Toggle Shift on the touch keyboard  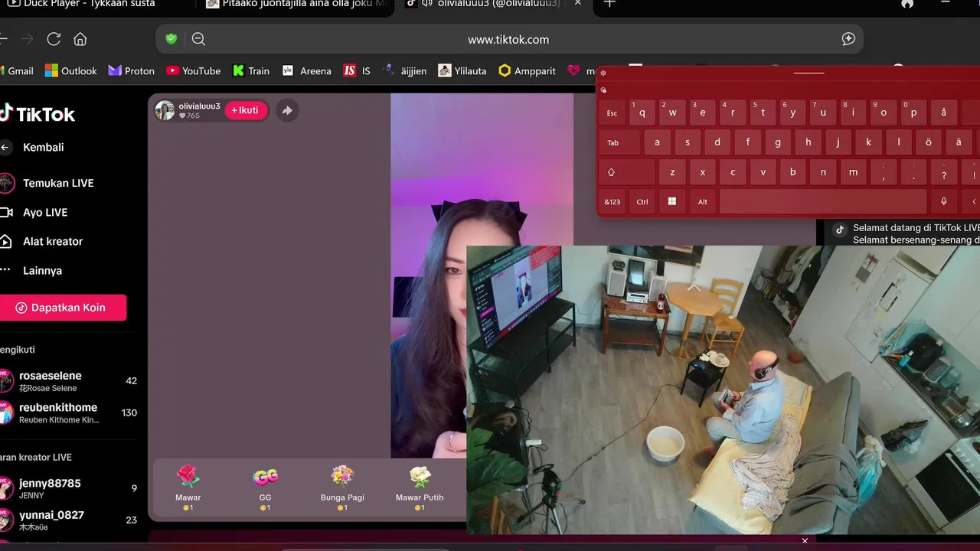coord(627,172)
